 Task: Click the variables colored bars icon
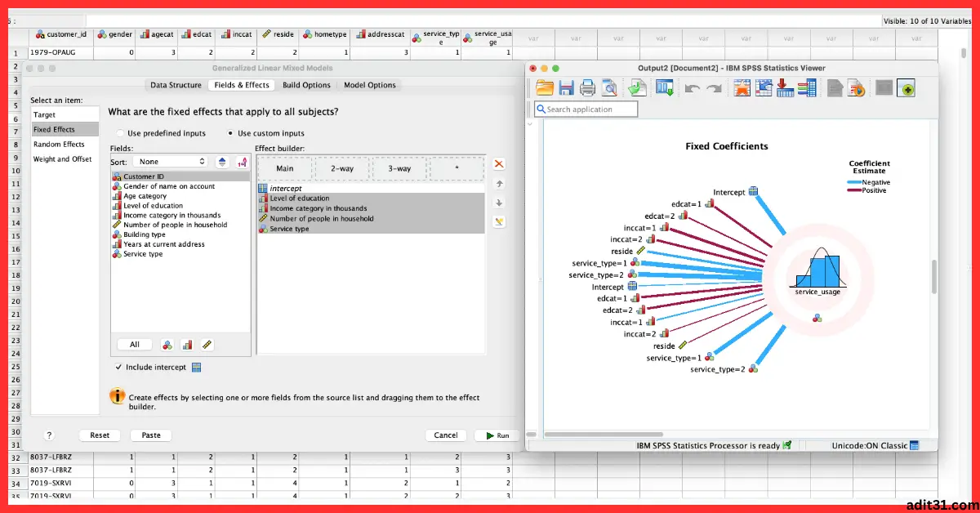point(808,87)
